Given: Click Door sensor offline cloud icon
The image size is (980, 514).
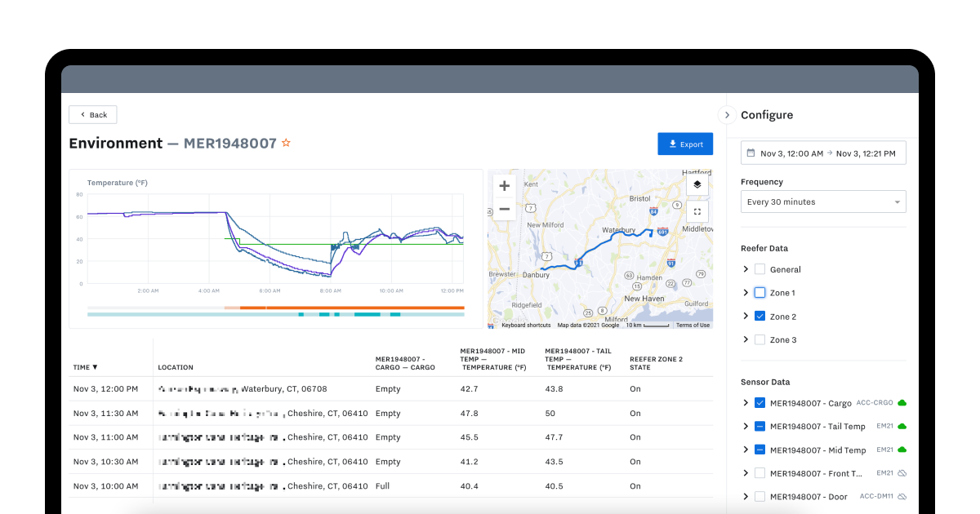Looking at the screenshot, I should click(x=902, y=496).
